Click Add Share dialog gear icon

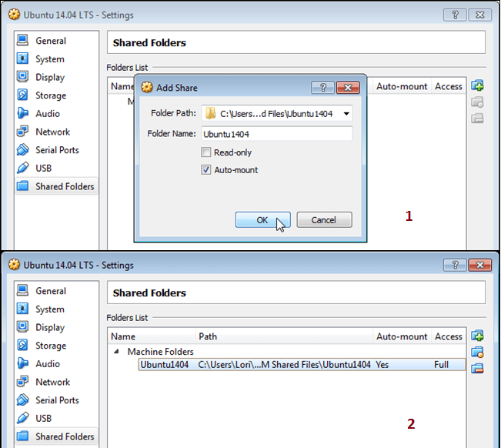pos(147,87)
